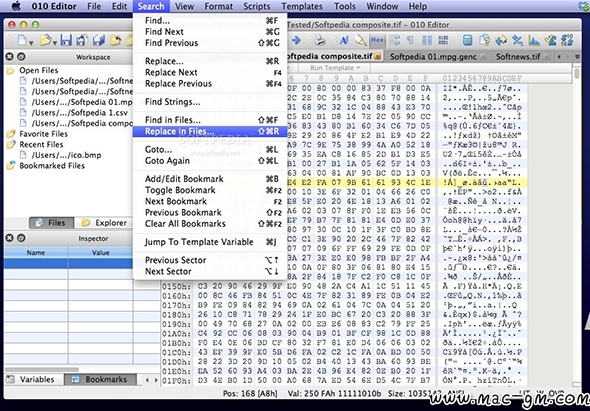Open the Help menu
Image resolution: width=590 pixels, height=411 pixels.
418,6
